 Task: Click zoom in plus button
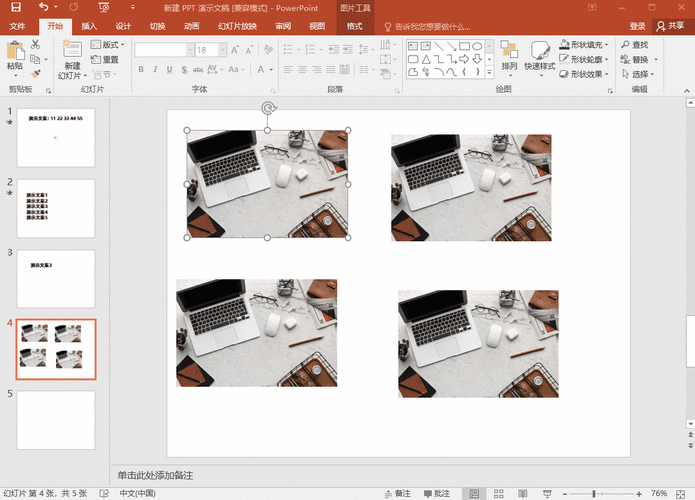click(x=639, y=494)
